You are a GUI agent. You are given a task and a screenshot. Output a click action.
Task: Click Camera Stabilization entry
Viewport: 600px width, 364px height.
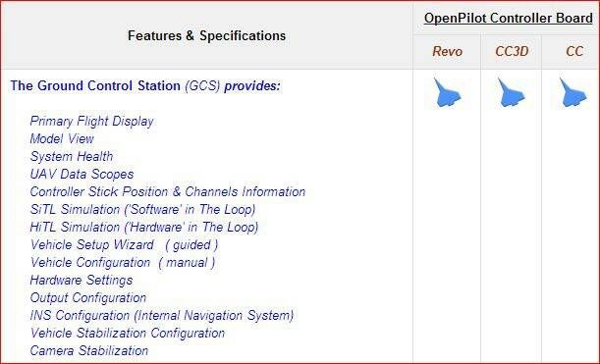[89, 350]
